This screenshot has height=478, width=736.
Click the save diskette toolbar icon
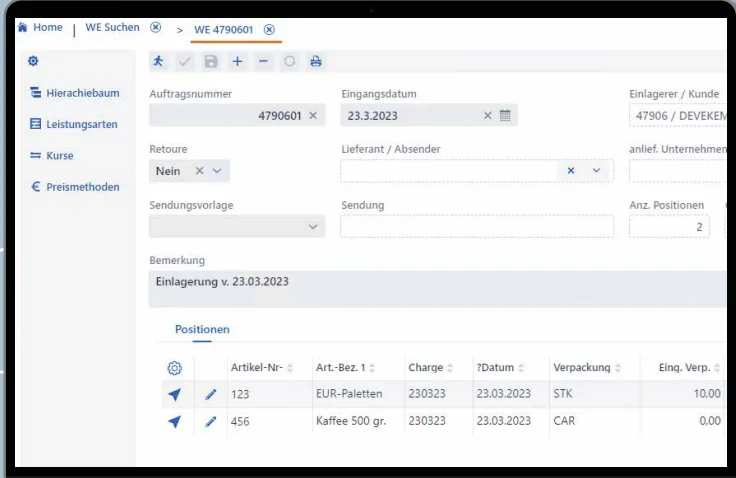coord(211,61)
